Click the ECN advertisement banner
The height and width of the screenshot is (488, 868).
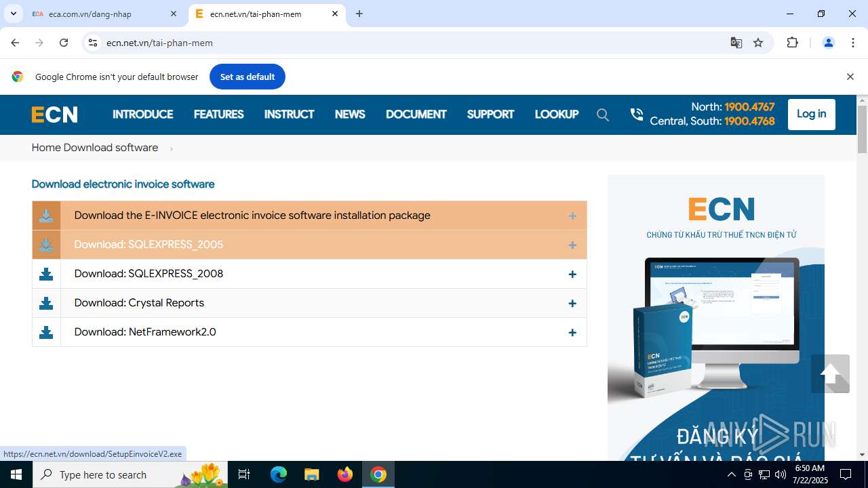pyautogui.click(x=716, y=317)
